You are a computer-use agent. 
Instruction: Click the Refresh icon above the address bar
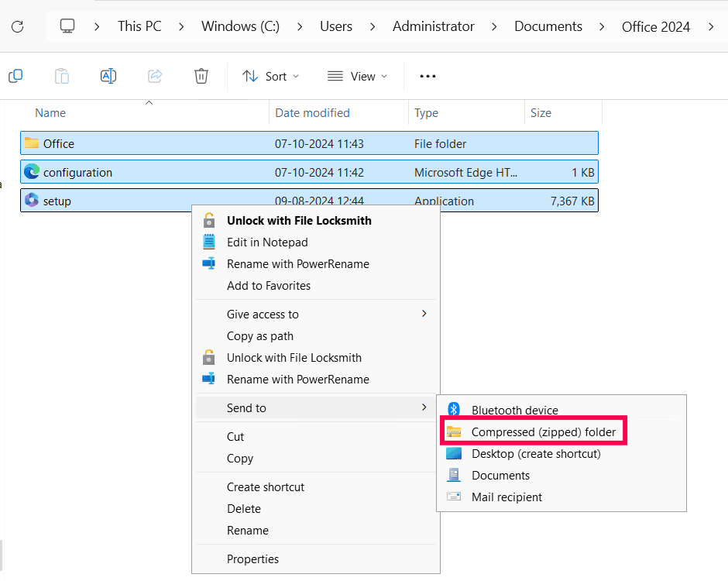click(17, 26)
